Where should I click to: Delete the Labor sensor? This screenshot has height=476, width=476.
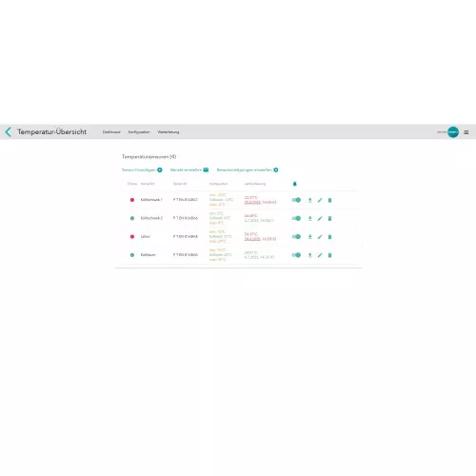coord(329,237)
